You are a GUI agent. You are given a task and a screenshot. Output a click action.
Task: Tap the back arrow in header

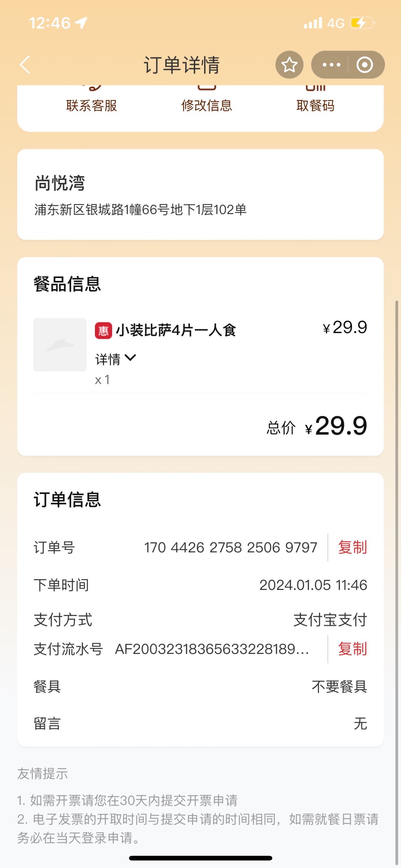(25, 65)
